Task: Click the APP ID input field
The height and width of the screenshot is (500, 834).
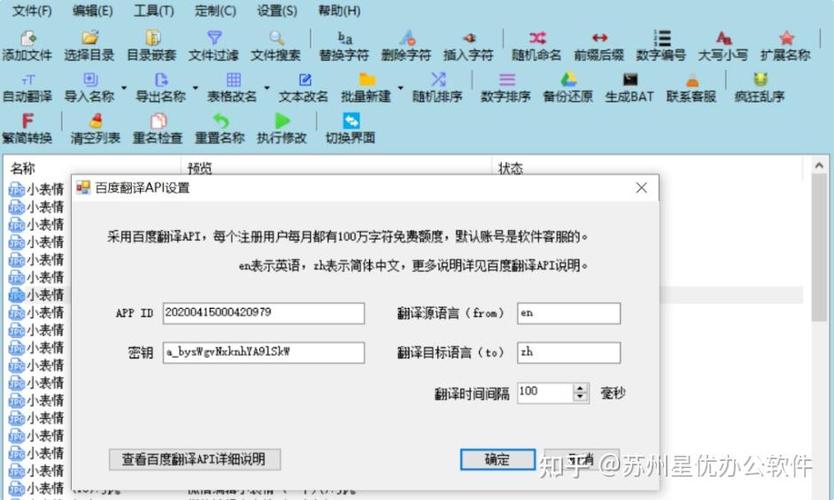Action: click(264, 313)
